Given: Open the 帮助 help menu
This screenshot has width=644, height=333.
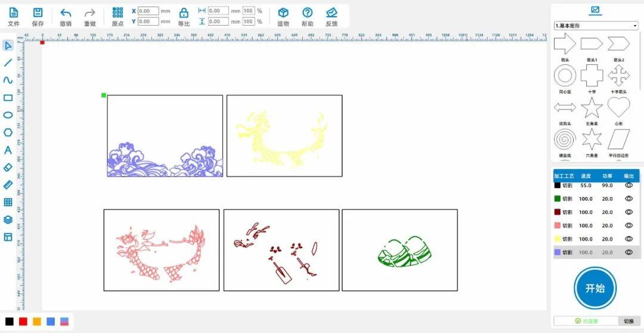Looking at the screenshot, I should click(307, 17).
